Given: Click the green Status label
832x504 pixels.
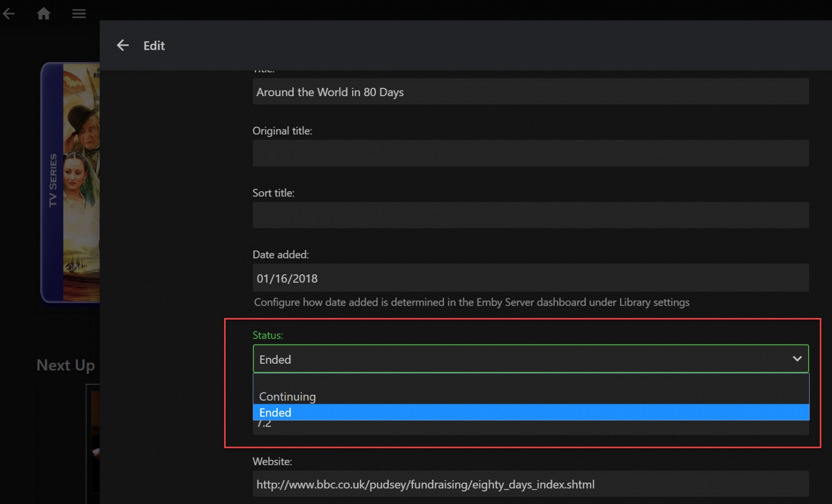Looking at the screenshot, I should (x=268, y=335).
